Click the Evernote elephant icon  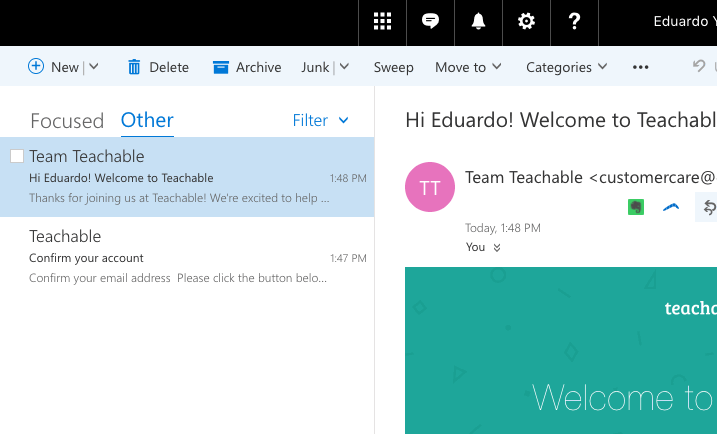(x=636, y=207)
